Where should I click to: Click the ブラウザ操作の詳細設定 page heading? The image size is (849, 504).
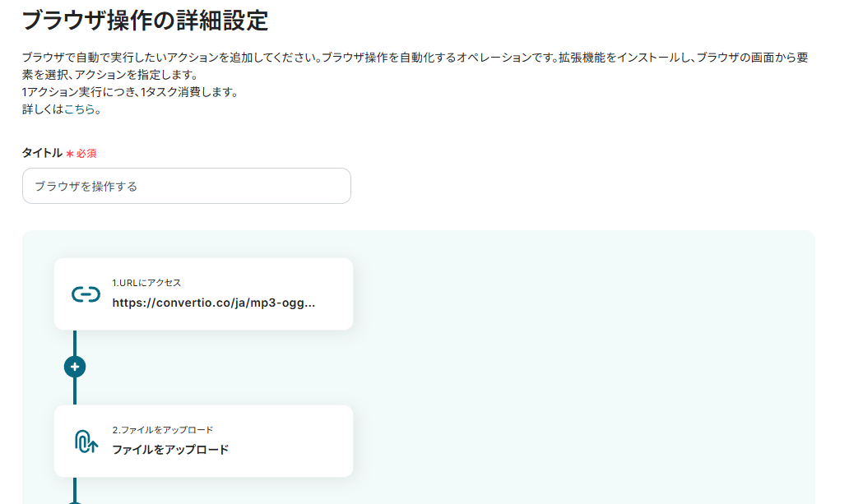pyautogui.click(x=146, y=21)
